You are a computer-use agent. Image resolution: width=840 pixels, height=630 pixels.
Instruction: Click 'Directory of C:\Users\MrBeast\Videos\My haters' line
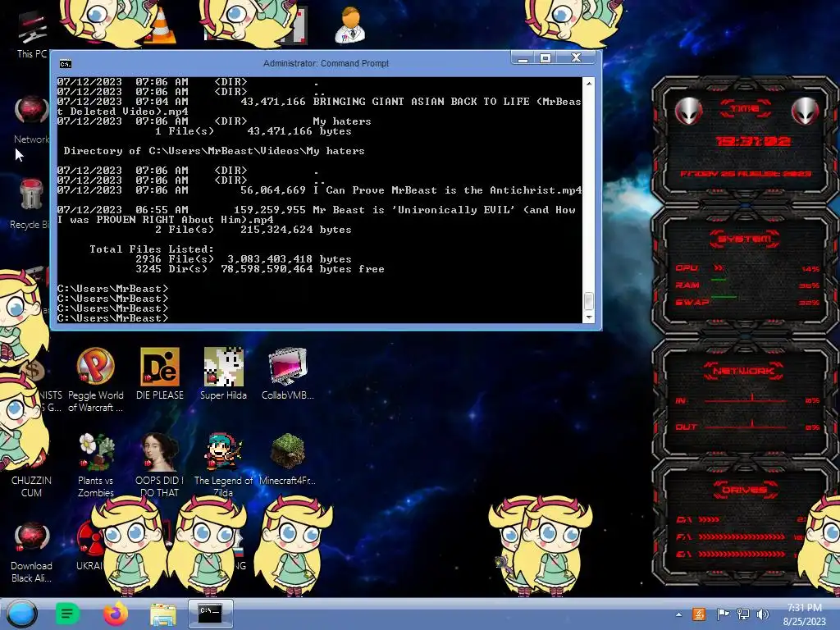pyautogui.click(x=214, y=151)
